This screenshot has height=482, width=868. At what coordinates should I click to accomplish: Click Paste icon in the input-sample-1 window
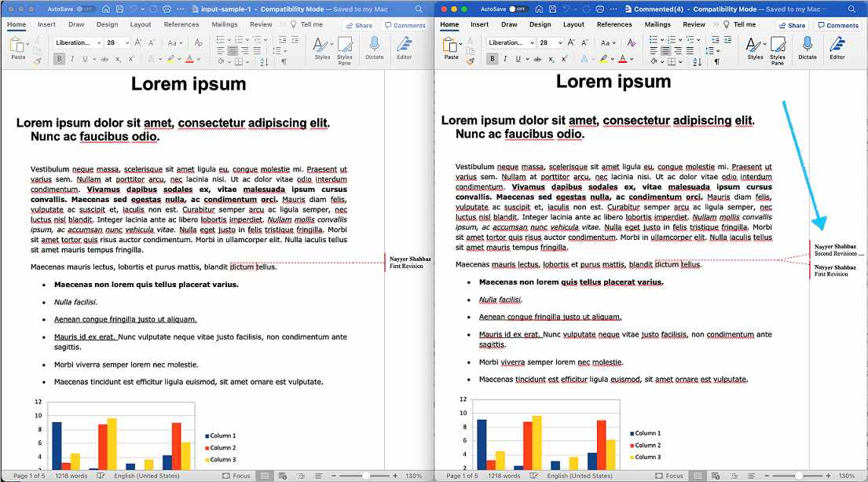(x=18, y=47)
